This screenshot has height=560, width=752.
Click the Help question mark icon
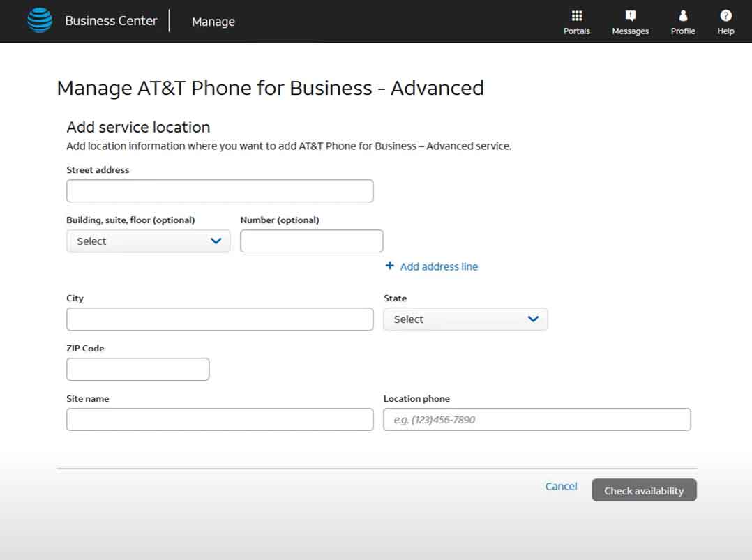pyautogui.click(x=725, y=16)
